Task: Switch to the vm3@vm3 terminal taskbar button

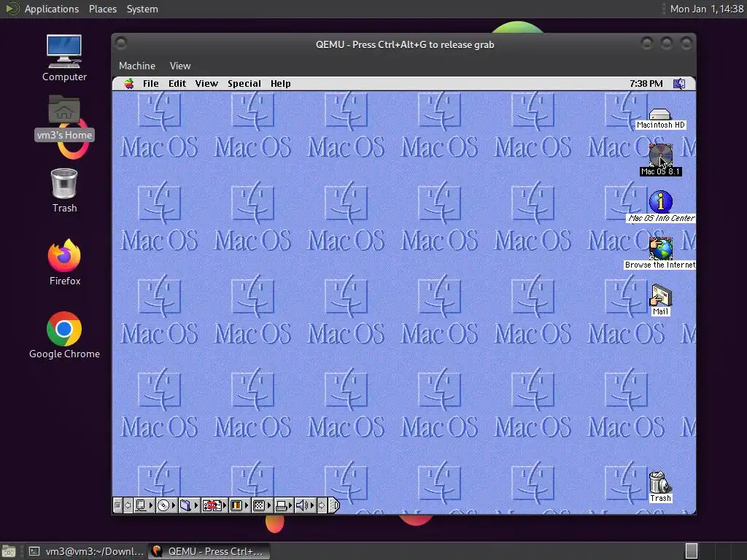Action: [x=86, y=551]
